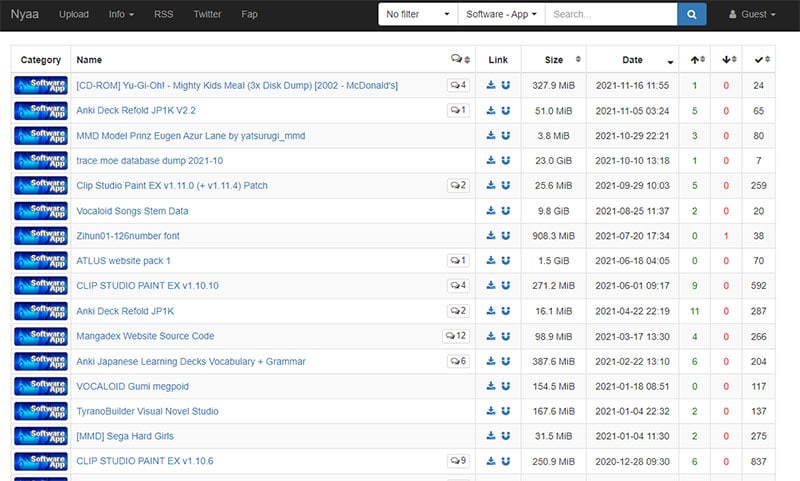This screenshot has height=481, width=800.
Task: Click the Search text field
Action: pos(610,15)
